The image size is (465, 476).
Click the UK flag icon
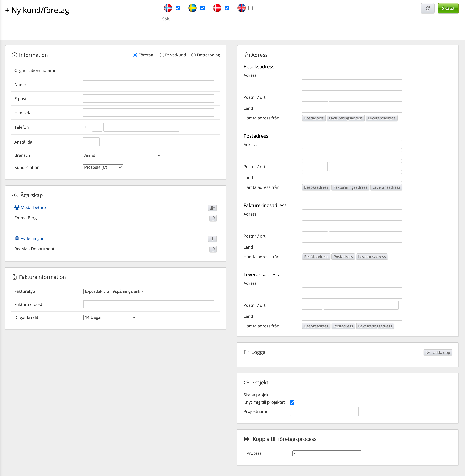tap(241, 8)
